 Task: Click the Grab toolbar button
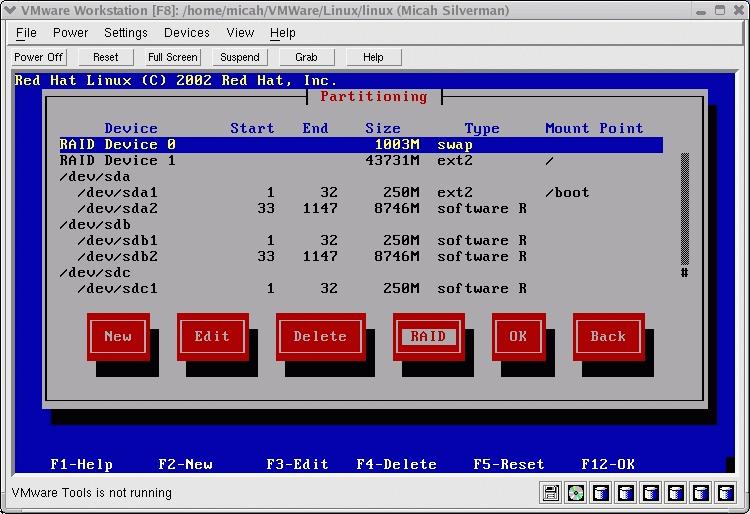[x=306, y=58]
